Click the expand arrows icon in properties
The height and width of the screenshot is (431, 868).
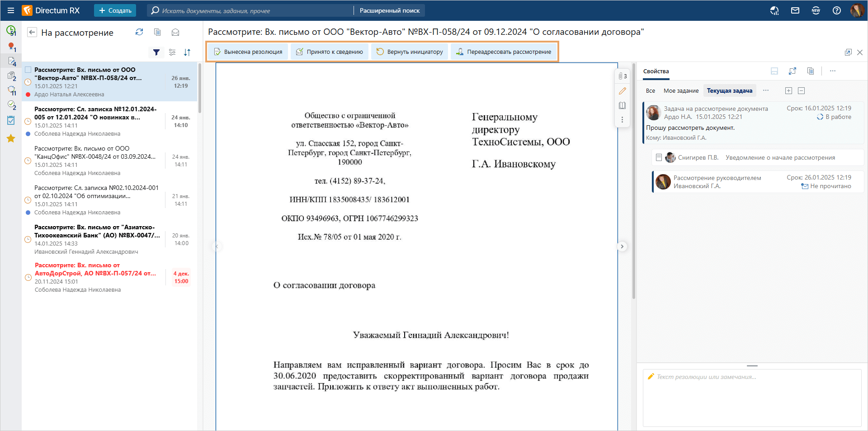click(793, 71)
